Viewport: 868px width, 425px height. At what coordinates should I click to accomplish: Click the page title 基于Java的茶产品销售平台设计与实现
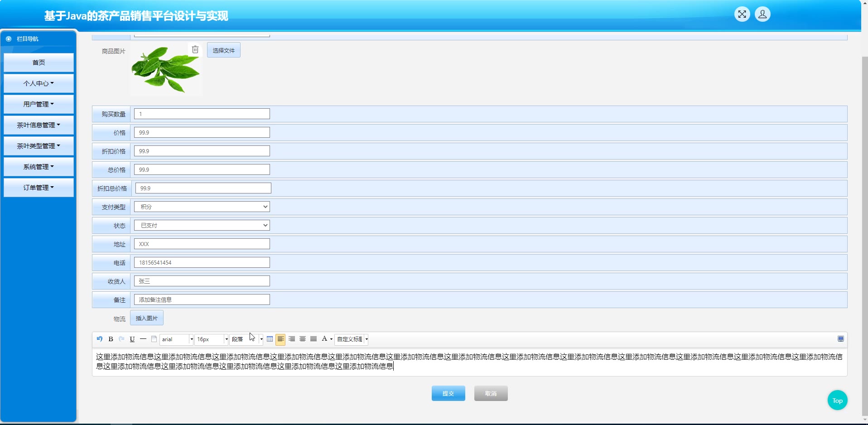136,16
